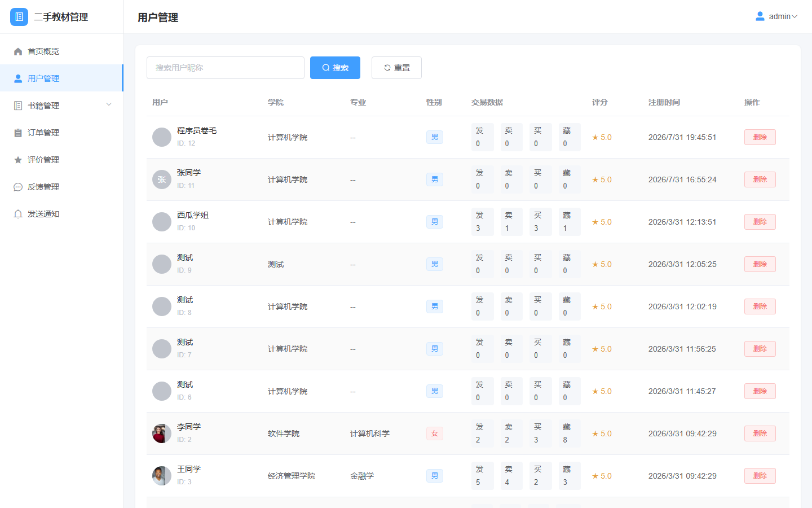The image size is (812, 508).
Task: Click the book icon beside 书籍管理
Action: 18,106
